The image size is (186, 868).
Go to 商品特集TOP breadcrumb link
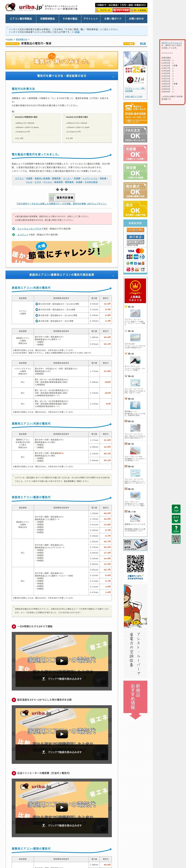pyautogui.click(x=22, y=39)
